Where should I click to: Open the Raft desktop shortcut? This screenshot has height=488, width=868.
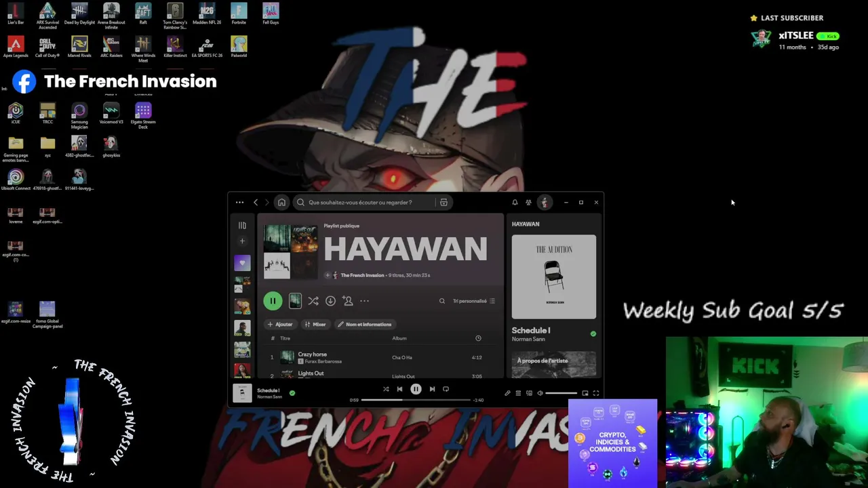[x=143, y=14]
